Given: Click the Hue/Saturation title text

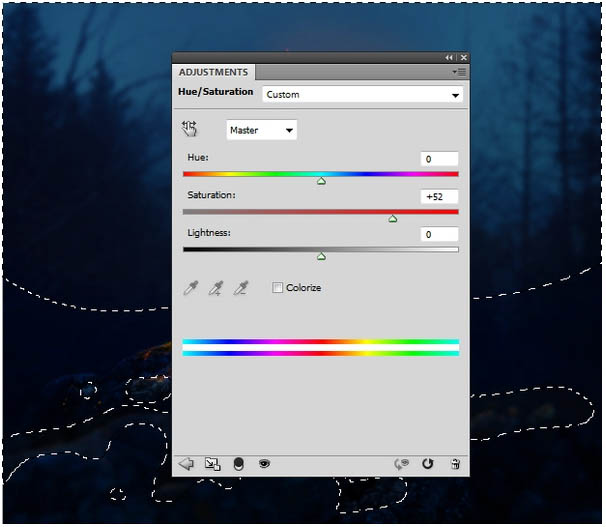Looking at the screenshot, I should 216,92.
